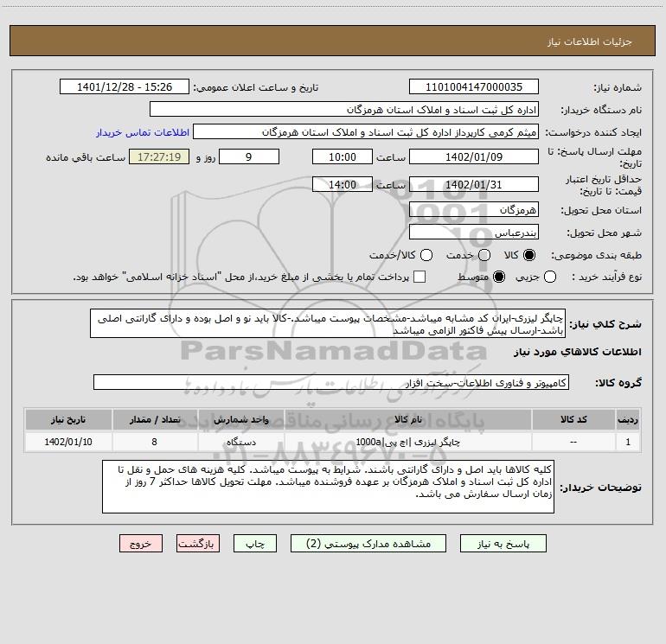Click the price validity time 14:00

click(343, 185)
